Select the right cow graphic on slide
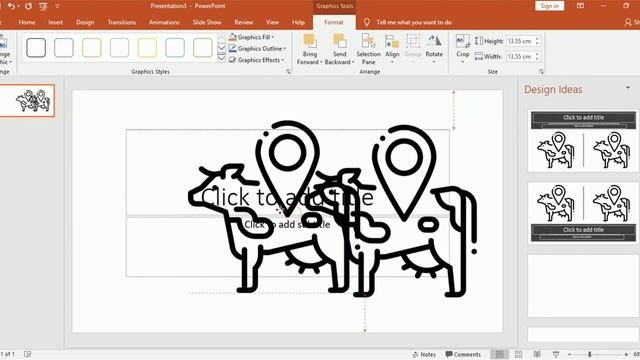 [x=412, y=212]
